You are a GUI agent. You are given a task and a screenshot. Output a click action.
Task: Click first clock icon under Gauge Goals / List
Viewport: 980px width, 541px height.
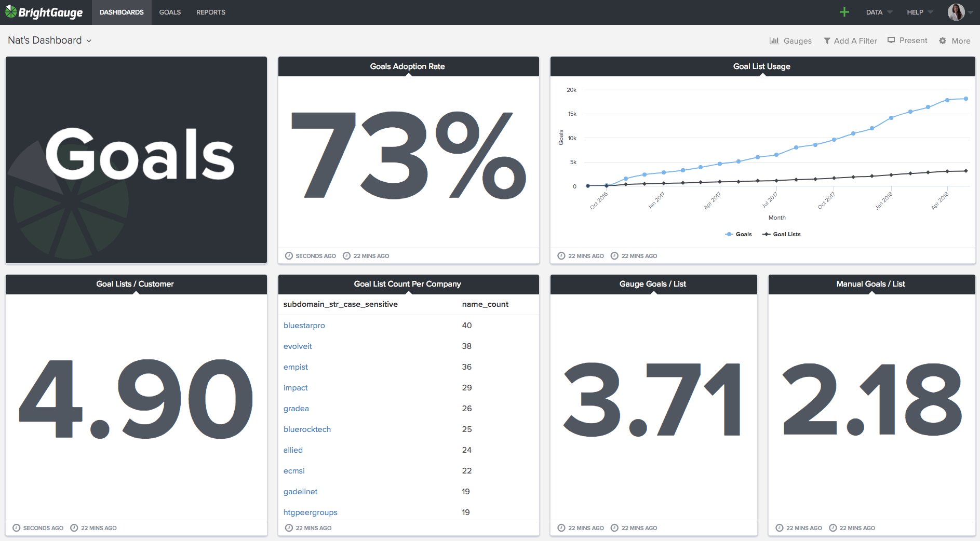tap(561, 528)
